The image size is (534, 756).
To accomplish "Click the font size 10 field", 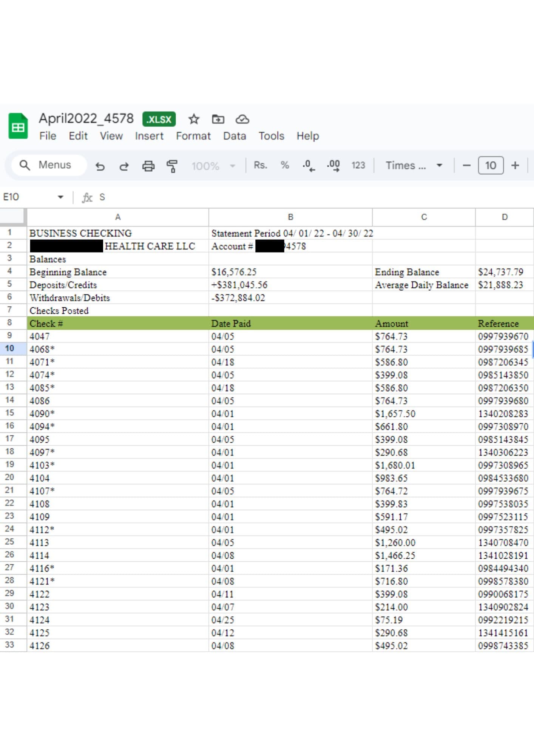I will click(x=490, y=166).
